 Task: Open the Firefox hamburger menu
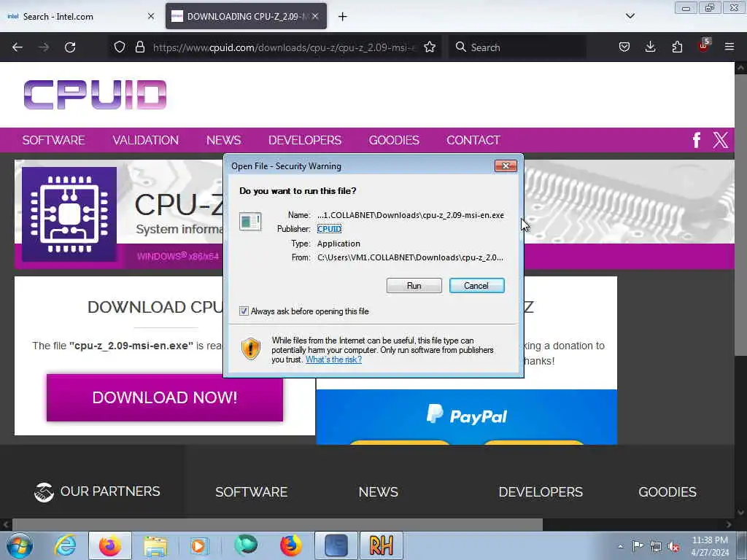coord(729,47)
